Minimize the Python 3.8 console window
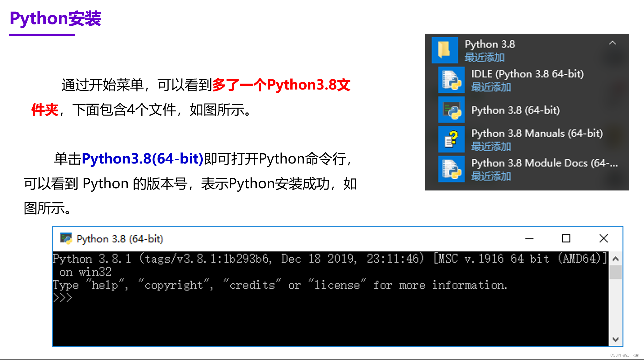The width and height of the screenshot is (644, 360). (x=529, y=238)
